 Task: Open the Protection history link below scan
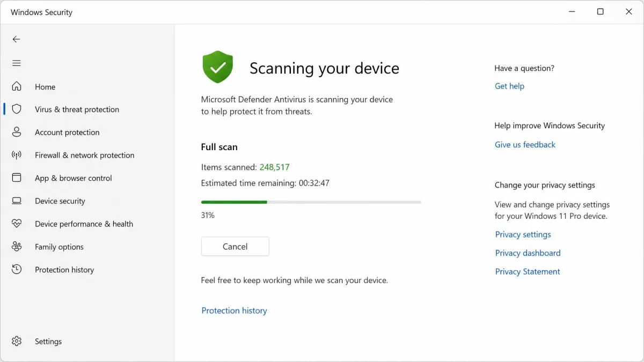234,311
